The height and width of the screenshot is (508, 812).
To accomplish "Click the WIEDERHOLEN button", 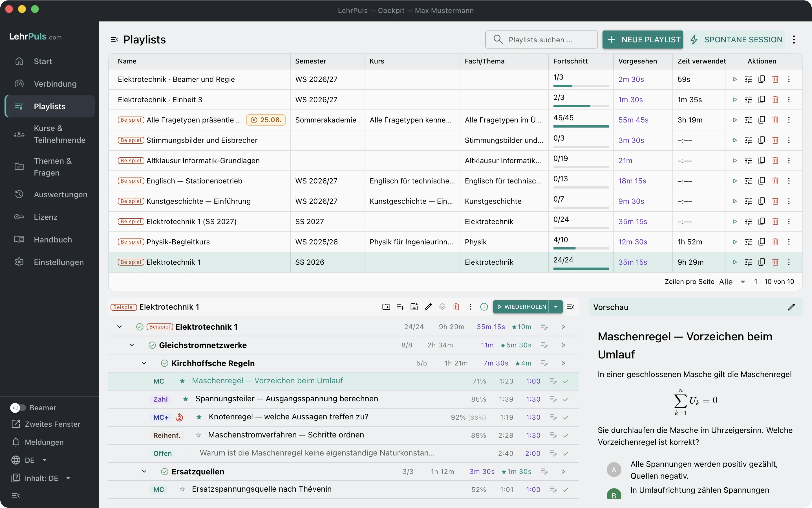I will click(x=521, y=307).
